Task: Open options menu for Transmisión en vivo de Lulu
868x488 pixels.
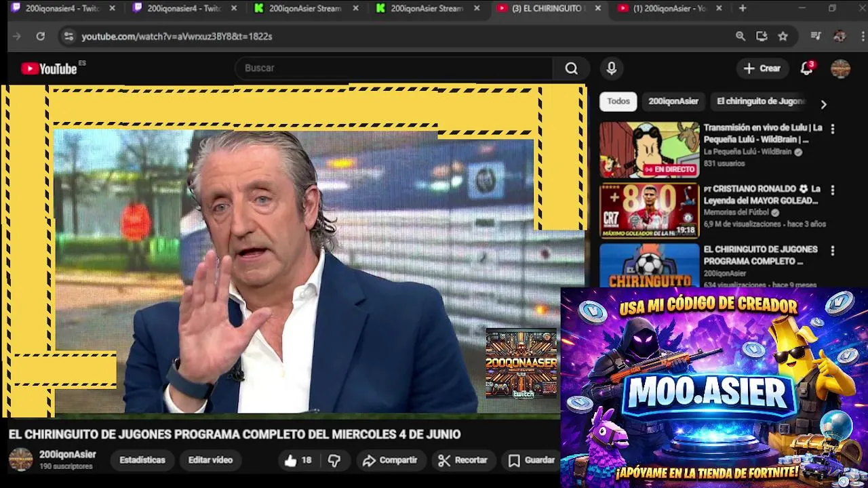Action: [833, 128]
